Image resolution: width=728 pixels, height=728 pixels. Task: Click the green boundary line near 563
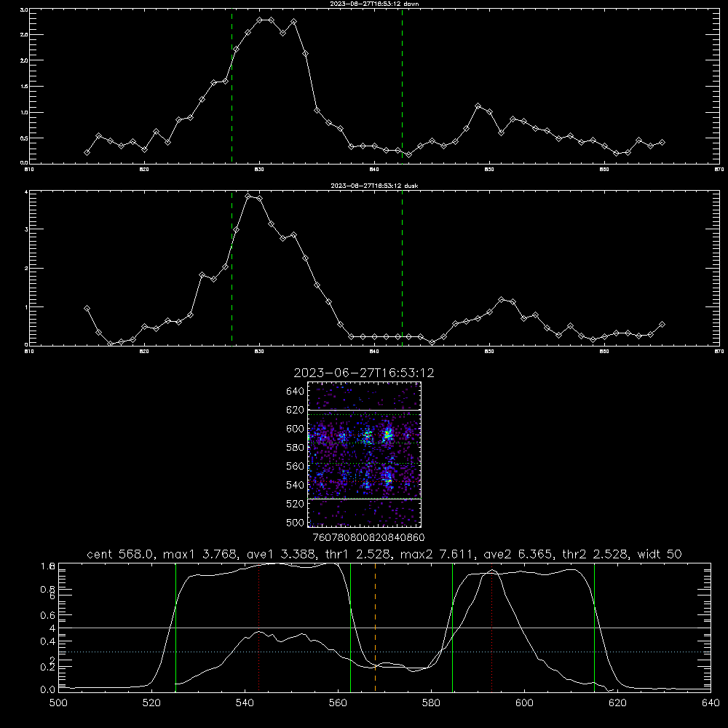coord(351,628)
